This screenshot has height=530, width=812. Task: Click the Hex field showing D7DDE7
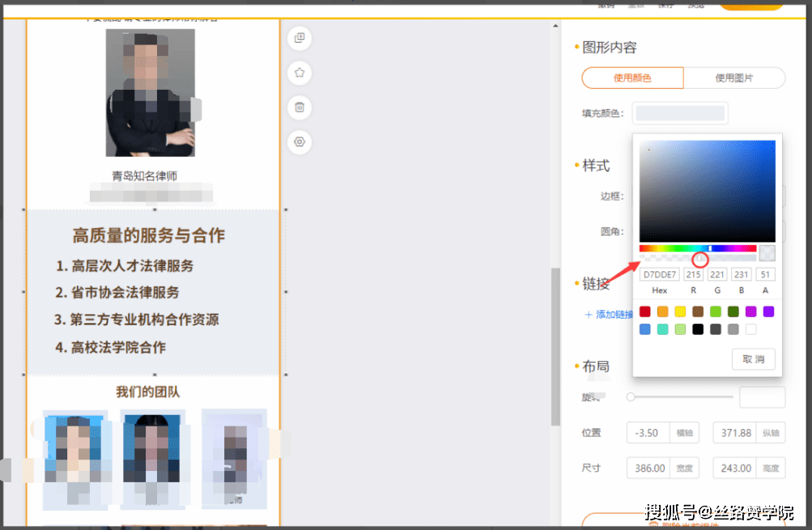tap(660, 274)
